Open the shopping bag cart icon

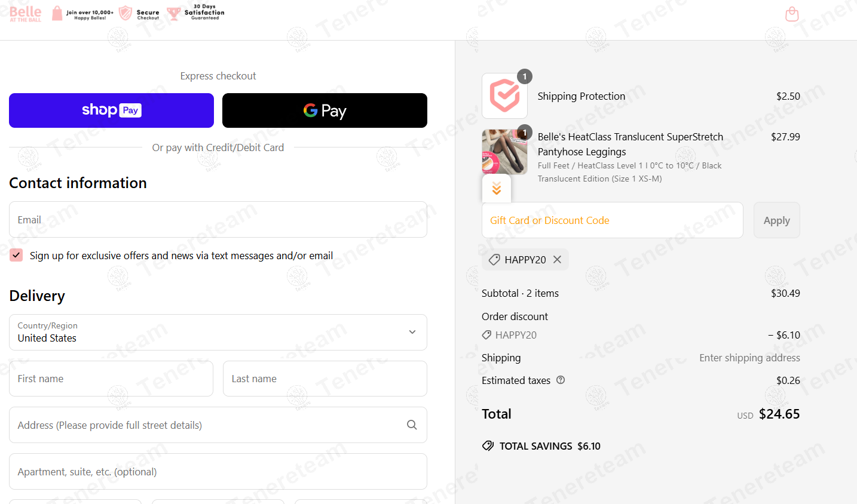tap(792, 14)
